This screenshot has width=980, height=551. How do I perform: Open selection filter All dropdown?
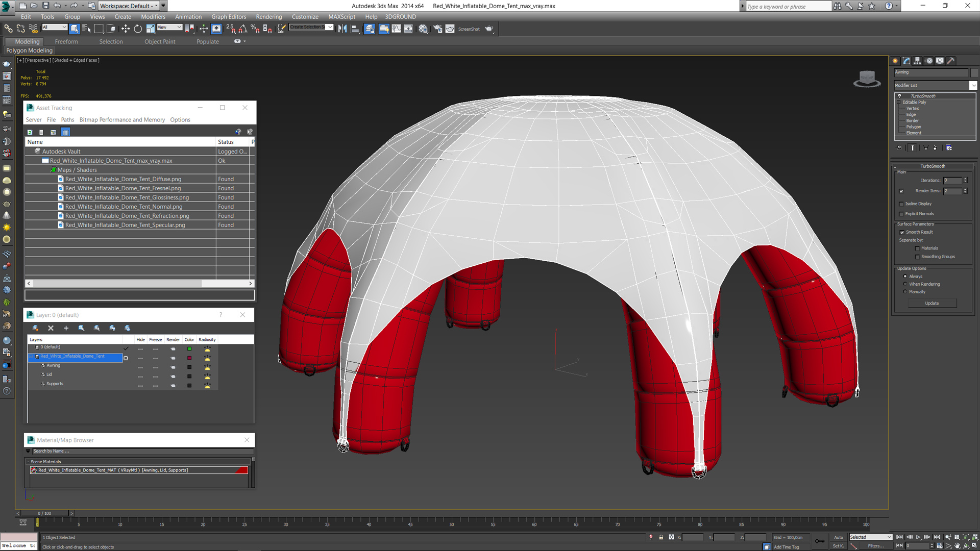[55, 28]
